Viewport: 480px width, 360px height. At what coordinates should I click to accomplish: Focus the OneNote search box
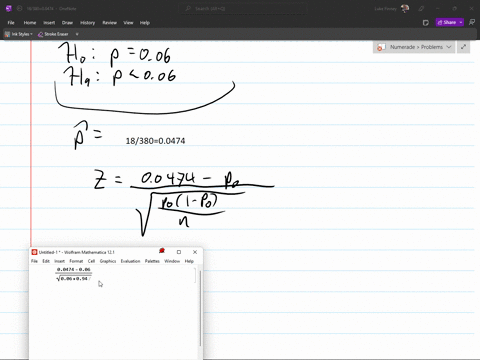[x=243, y=8]
